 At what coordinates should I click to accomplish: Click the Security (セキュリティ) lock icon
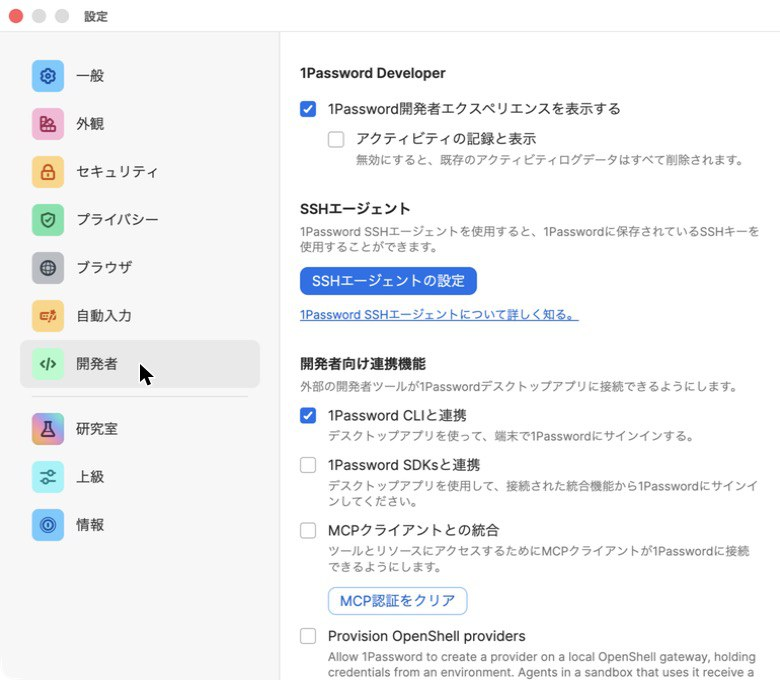coord(48,172)
